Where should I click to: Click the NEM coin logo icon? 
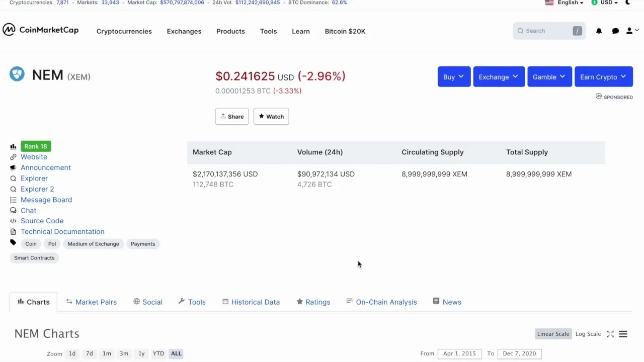click(x=17, y=74)
